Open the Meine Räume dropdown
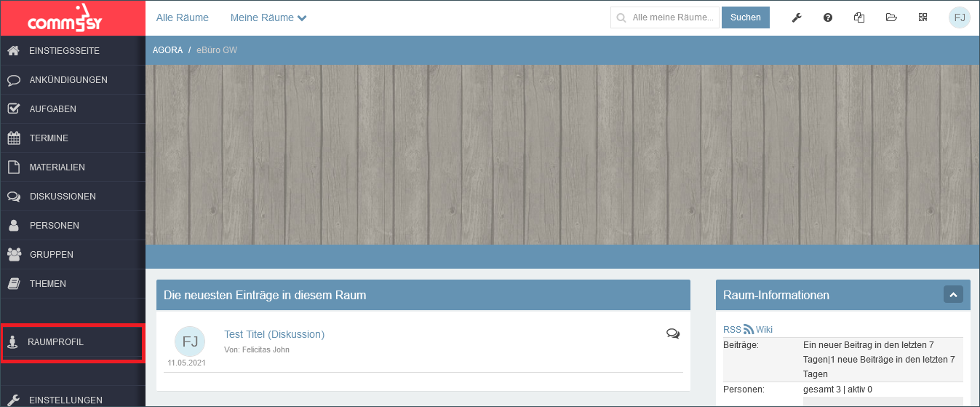The image size is (980, 407). tap(268, 17)
